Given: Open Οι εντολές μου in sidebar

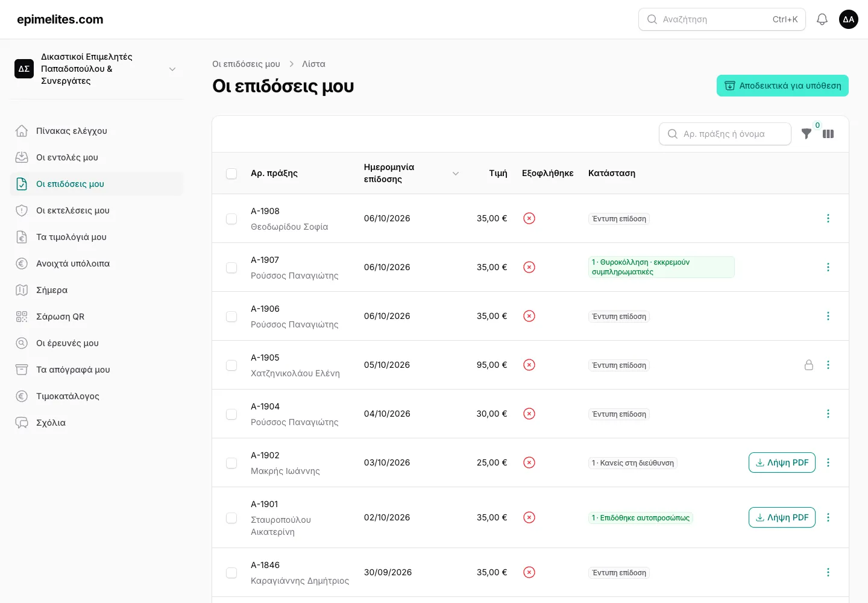Looking at the screenshot, I should coord(96,157).
